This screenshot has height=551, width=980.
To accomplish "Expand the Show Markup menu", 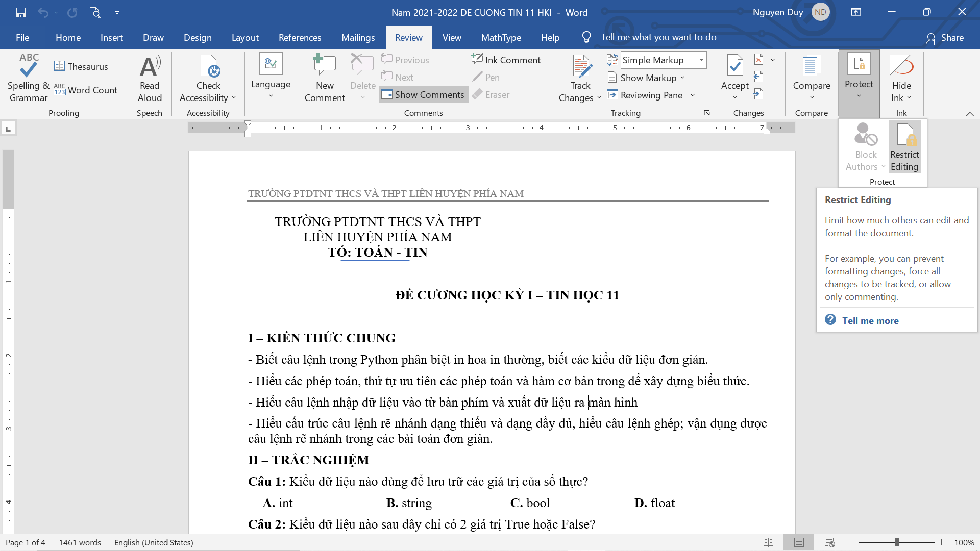I will (x=646, y=78).
